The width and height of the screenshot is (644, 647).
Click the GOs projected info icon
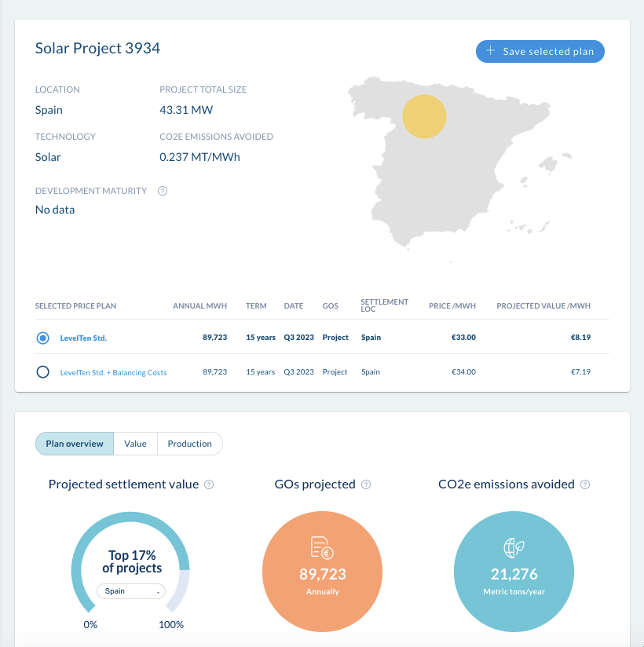click(x=365, y=484)
